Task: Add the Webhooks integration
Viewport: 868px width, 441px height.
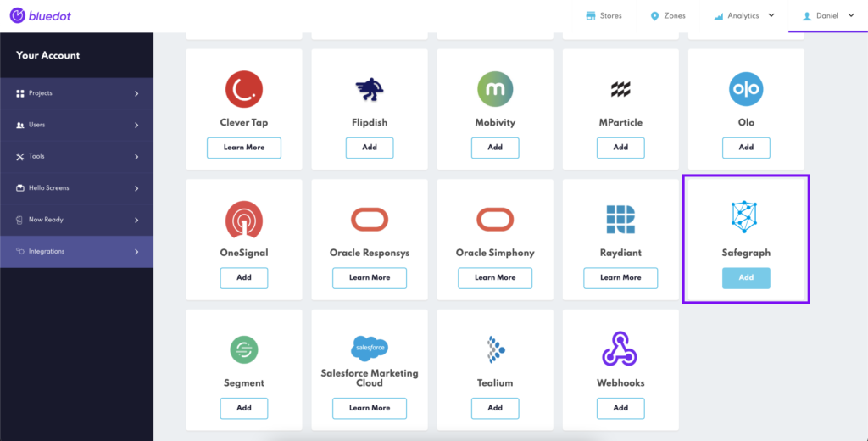Action: click(x=620, y=408)
